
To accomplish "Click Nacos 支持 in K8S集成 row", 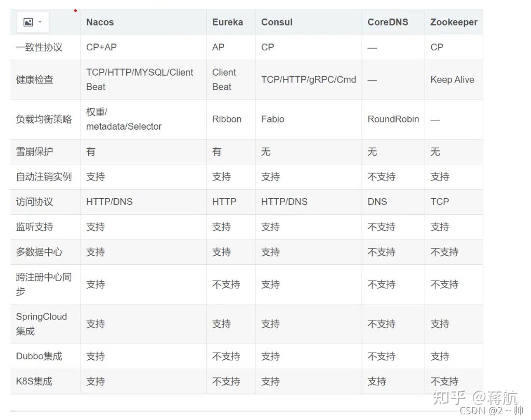I will click(x=95, y=382).
